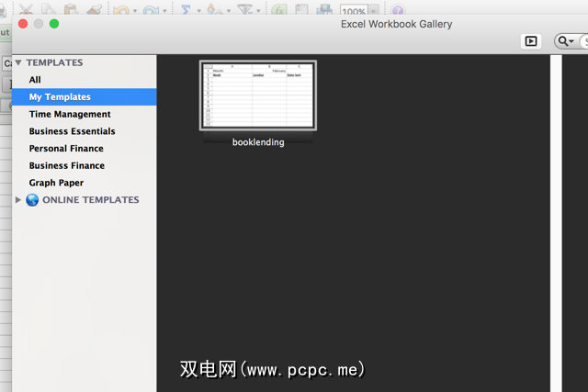This screenshot has height=392, width=588.
Task: Choose the Business Essentials category
Action: (72, 131)
